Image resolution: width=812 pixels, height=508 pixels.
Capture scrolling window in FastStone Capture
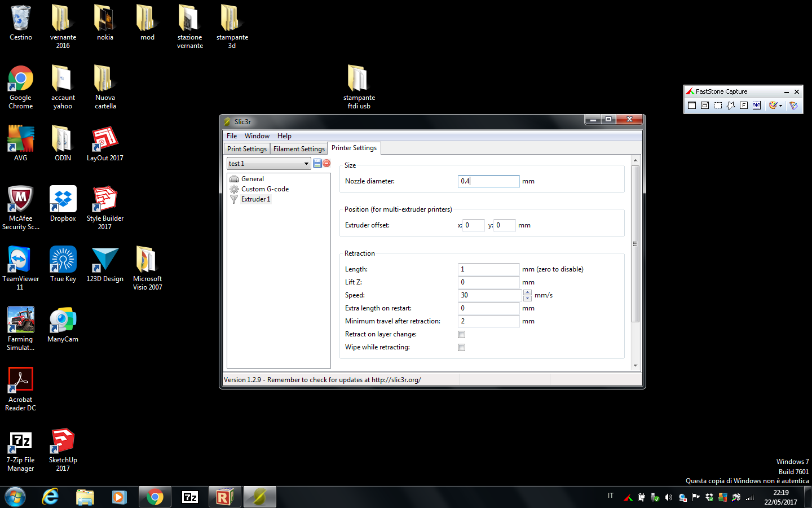[x=757, y=106]
